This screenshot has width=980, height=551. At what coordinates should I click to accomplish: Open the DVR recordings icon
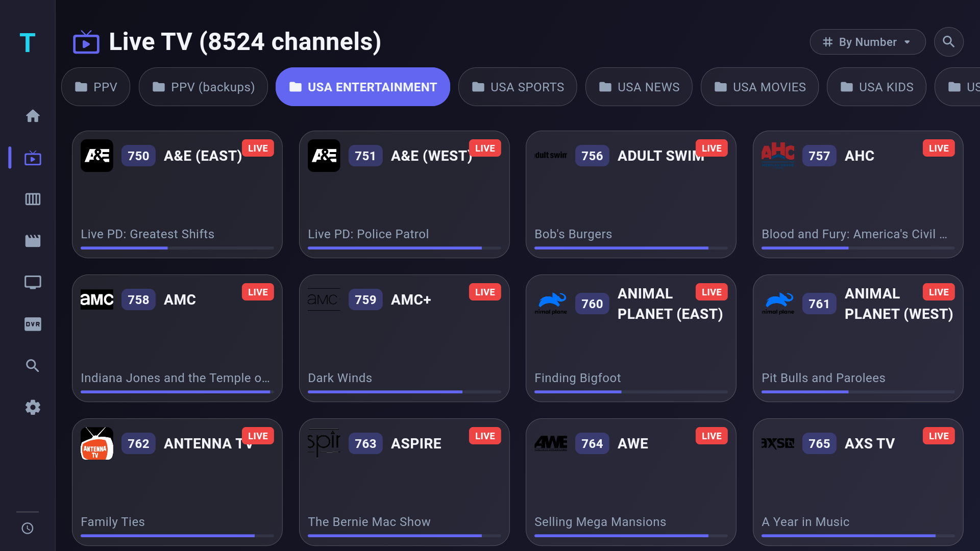[33, 324]
